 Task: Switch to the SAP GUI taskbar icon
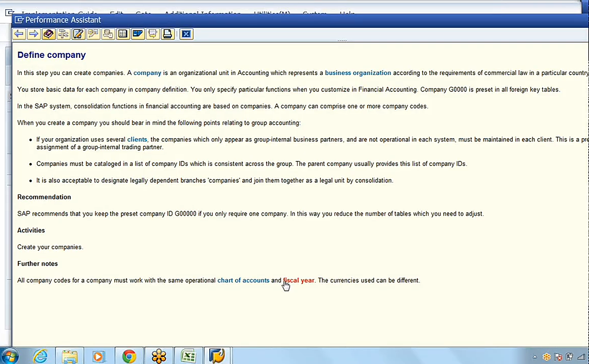pyautogui.click(x=217, y=356)
